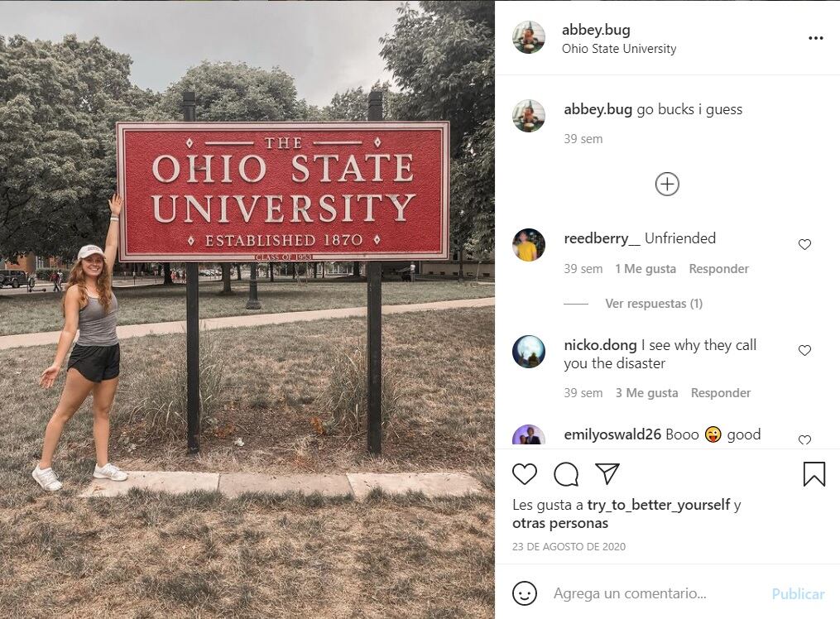Visit reedberry__'s profile avatar

pos(529,245)
